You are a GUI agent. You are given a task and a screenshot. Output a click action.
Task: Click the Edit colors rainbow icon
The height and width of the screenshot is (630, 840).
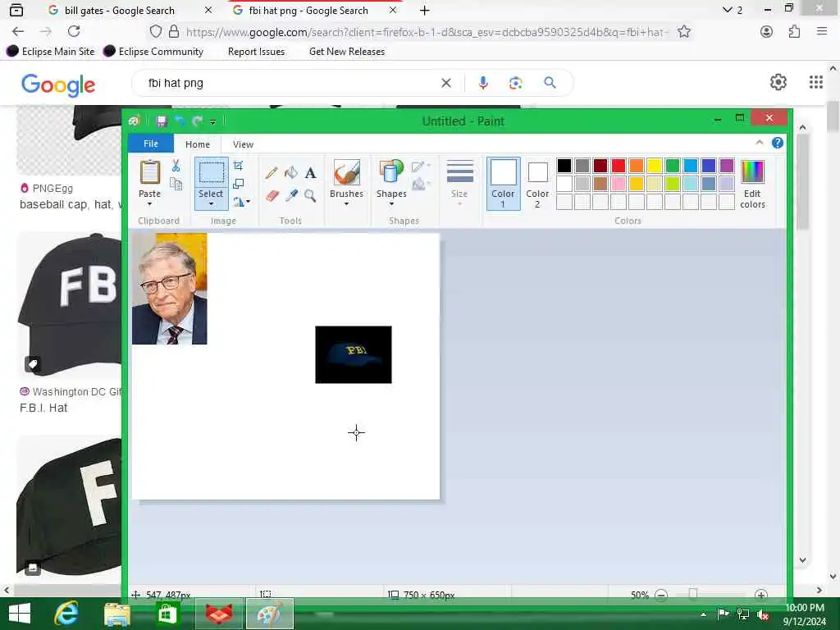coord(752,172)
